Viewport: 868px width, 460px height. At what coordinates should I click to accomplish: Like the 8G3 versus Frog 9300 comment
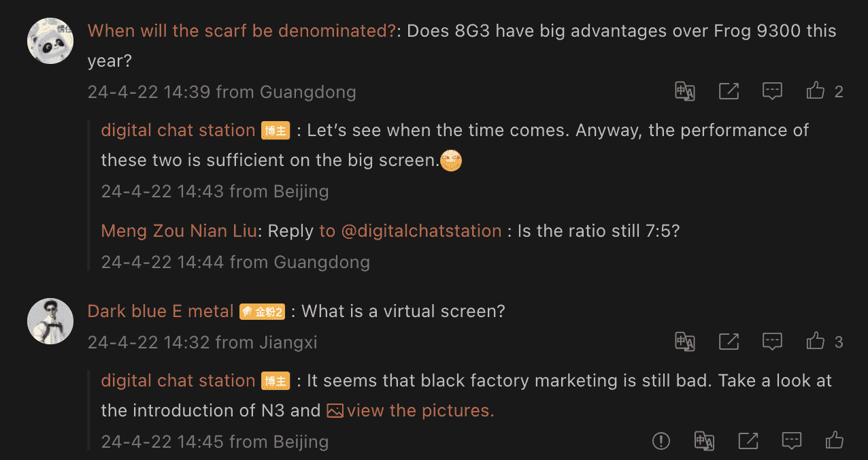click(816, 91)
